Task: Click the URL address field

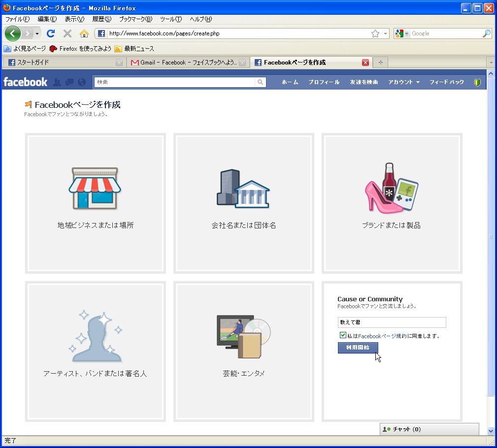Action: (238, 33)
